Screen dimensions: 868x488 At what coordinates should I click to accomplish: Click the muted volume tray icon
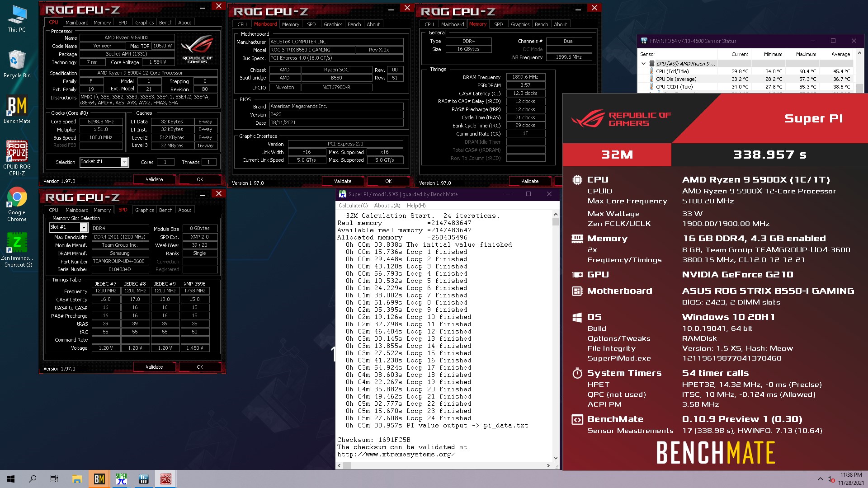point(831,479)
